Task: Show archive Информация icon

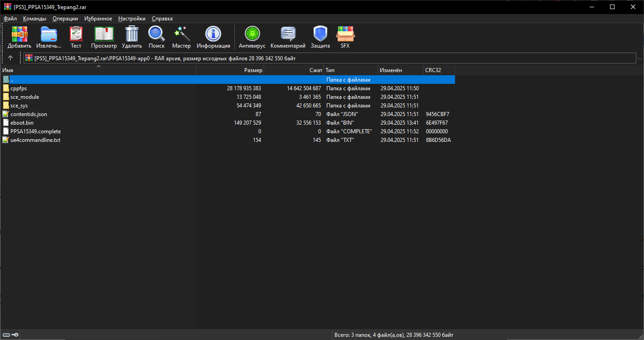Action: coord(213,34)
